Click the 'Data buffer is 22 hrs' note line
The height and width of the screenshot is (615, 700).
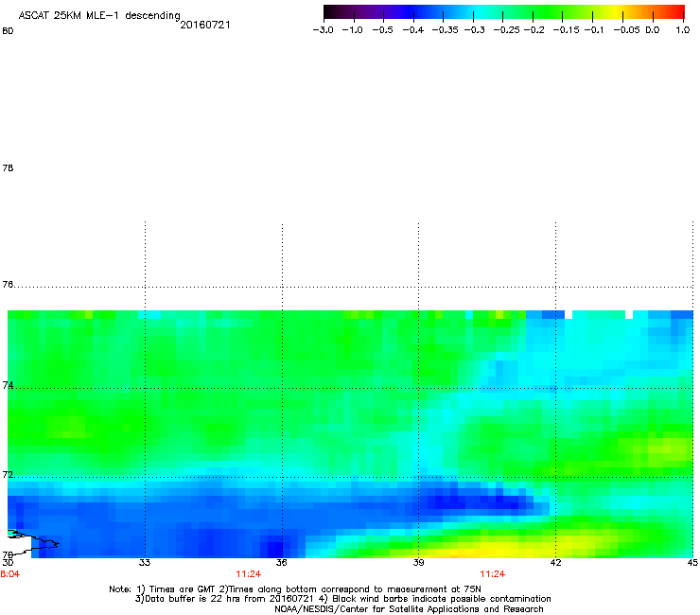(342, 599)
